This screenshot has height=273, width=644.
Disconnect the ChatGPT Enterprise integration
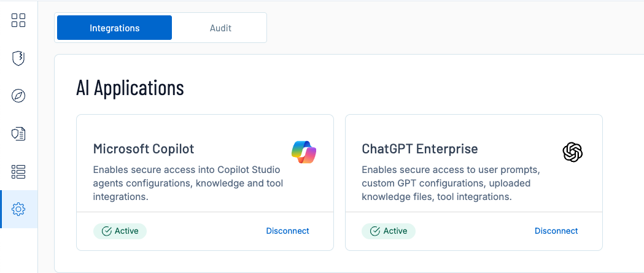[556, 231]
